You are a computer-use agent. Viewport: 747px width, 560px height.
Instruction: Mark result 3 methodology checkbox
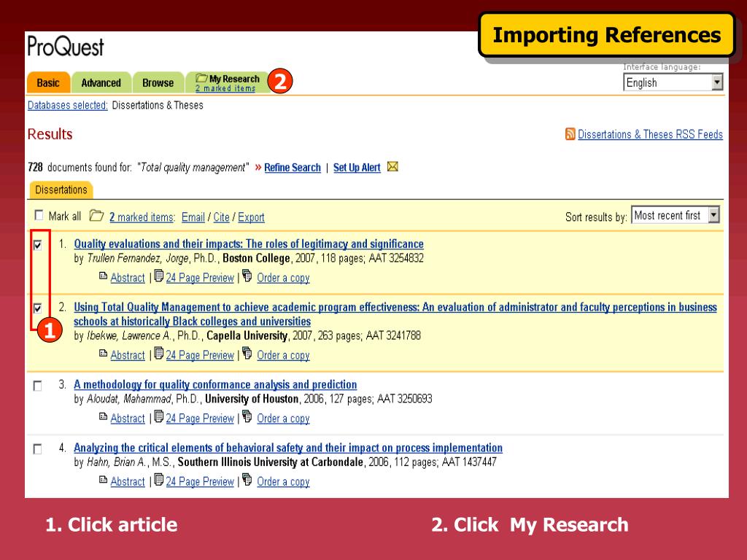pyautogui.click(x=38, y=386)
